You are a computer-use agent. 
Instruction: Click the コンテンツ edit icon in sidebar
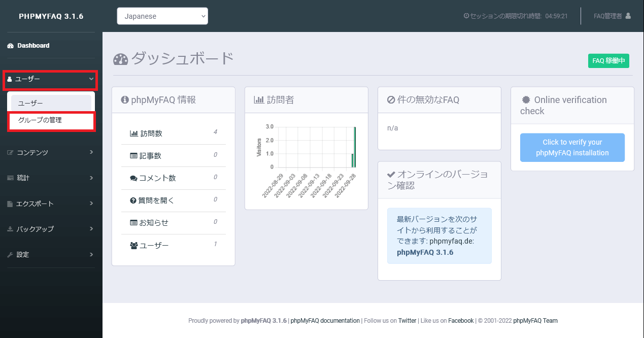10,152
